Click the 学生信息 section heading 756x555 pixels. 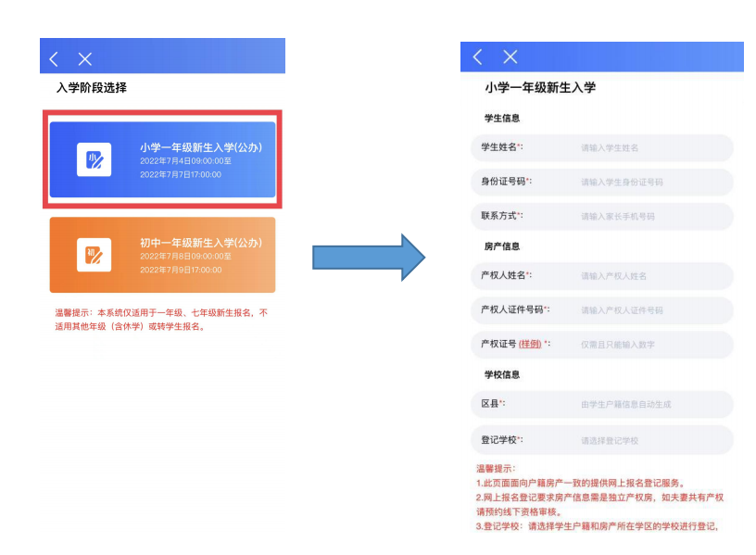[x=502, y=119]
